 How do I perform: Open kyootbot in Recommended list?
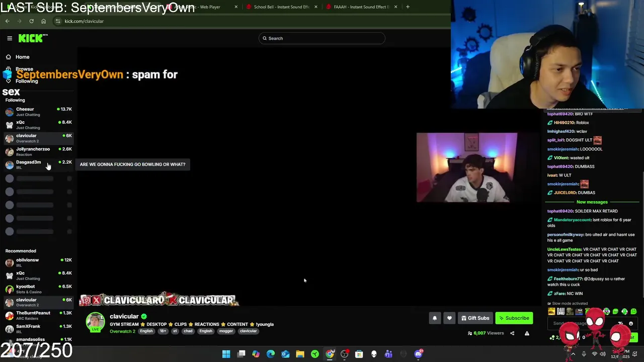tap(38, 289)
